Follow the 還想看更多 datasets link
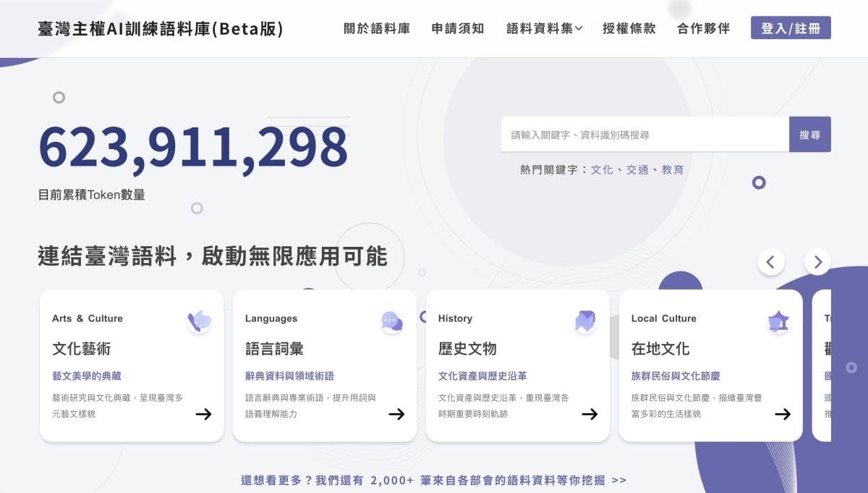The image size is (868, 493). (x=431, y=479)
